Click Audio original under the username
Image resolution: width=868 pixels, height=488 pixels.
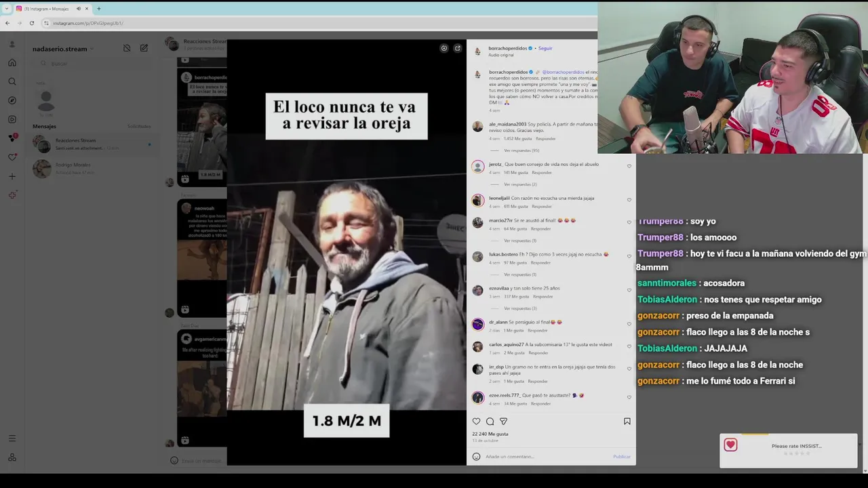[501, 55]
